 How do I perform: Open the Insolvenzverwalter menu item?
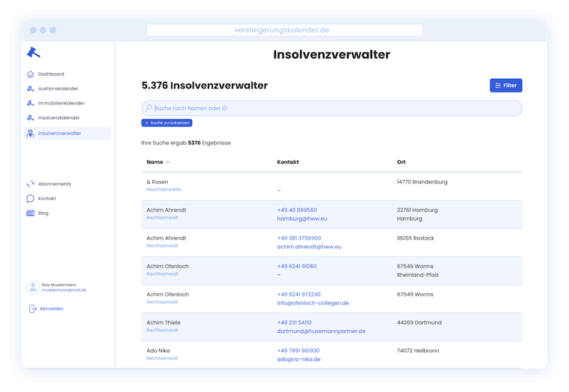pyautogui.click(x=59, y=133)
